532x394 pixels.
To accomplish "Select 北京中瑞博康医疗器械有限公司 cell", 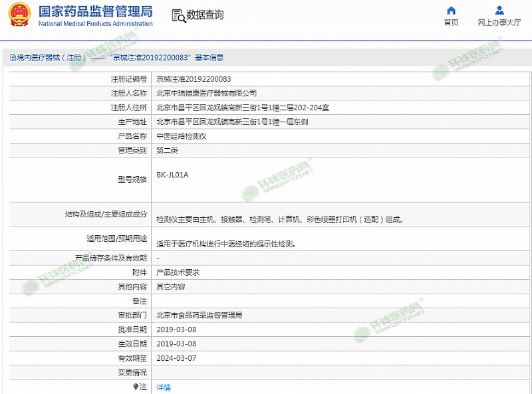I will click(x=206, y=93).
